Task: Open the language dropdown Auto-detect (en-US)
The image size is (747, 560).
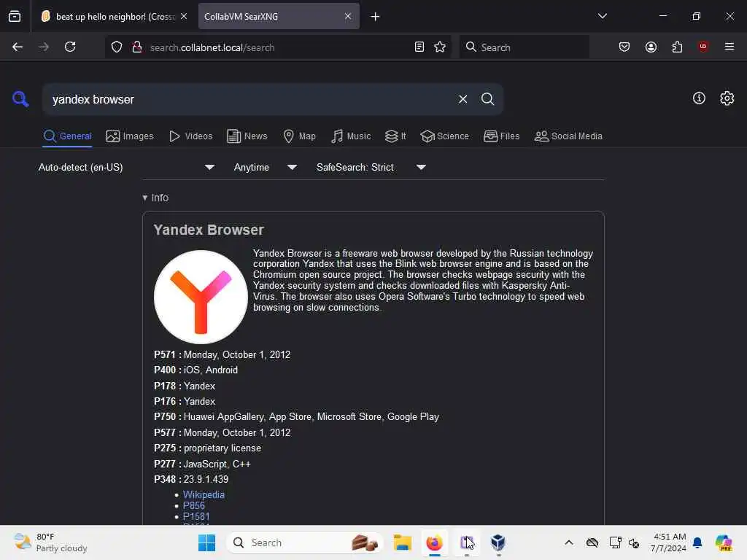Action: coord(126,167)
